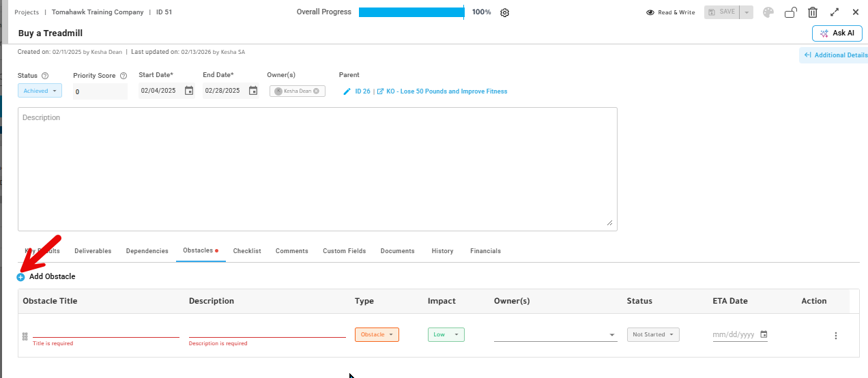Select the Obstacles tab
This screenshot has height=378, width=868.
pos(198,250)
